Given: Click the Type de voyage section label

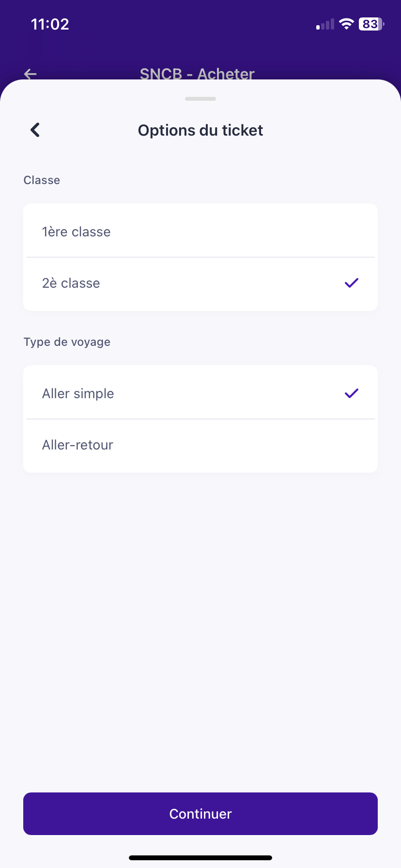Looking at the screenshot, I should coord(67,342).
